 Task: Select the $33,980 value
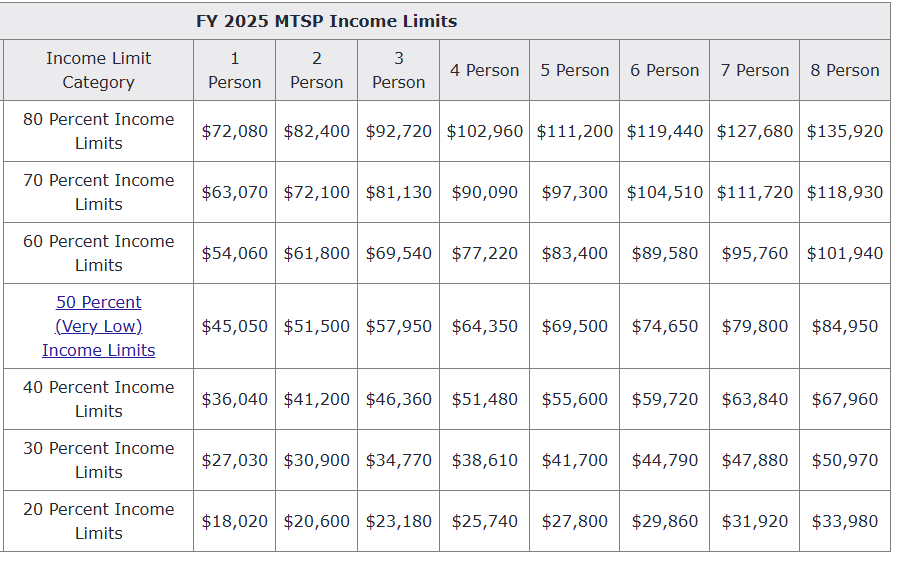845,521
